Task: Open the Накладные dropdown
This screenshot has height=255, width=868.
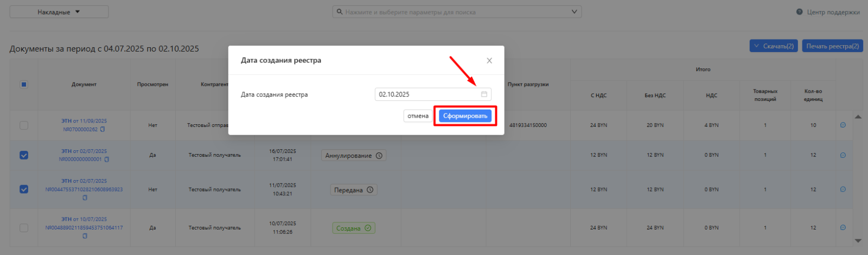Action: [x=59, y=12]
